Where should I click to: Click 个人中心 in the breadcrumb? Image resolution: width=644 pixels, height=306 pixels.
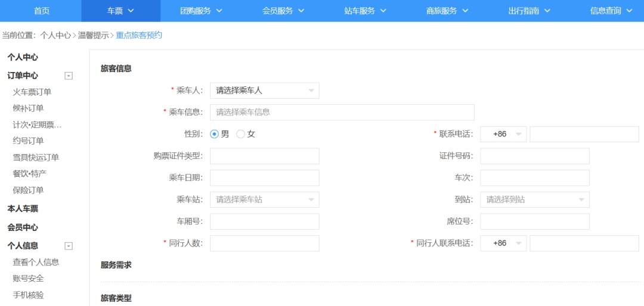pyautogui.click(x=55, y=36)
